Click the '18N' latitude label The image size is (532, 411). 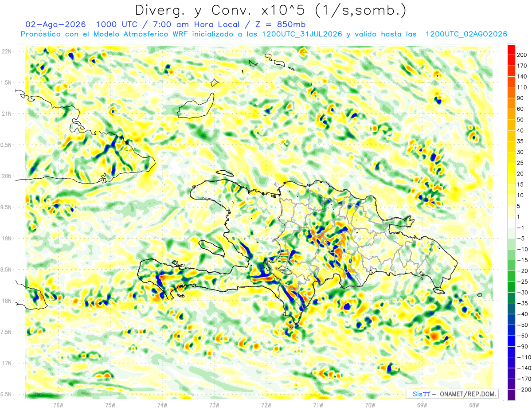[7, 301]
